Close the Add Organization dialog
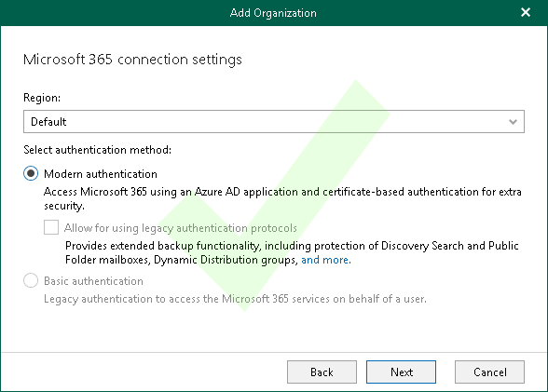 pyautogui.click(x=526, y=12)
